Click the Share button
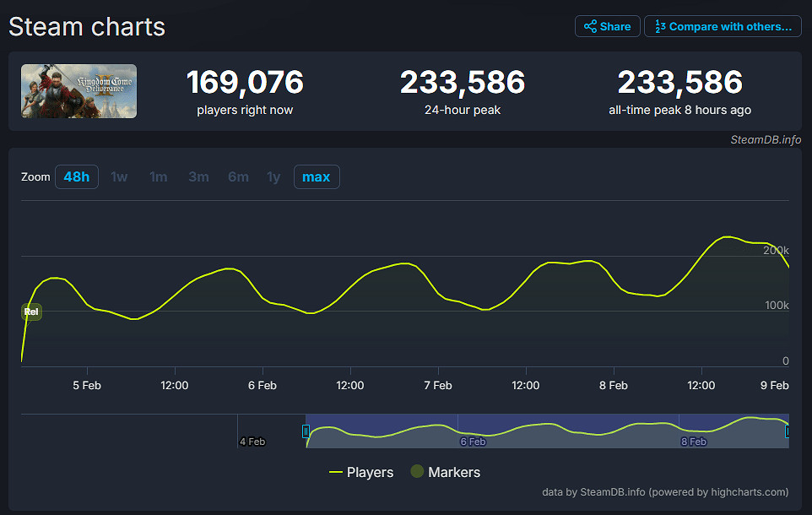Screen dimensions: 812x515 [607, 26]
